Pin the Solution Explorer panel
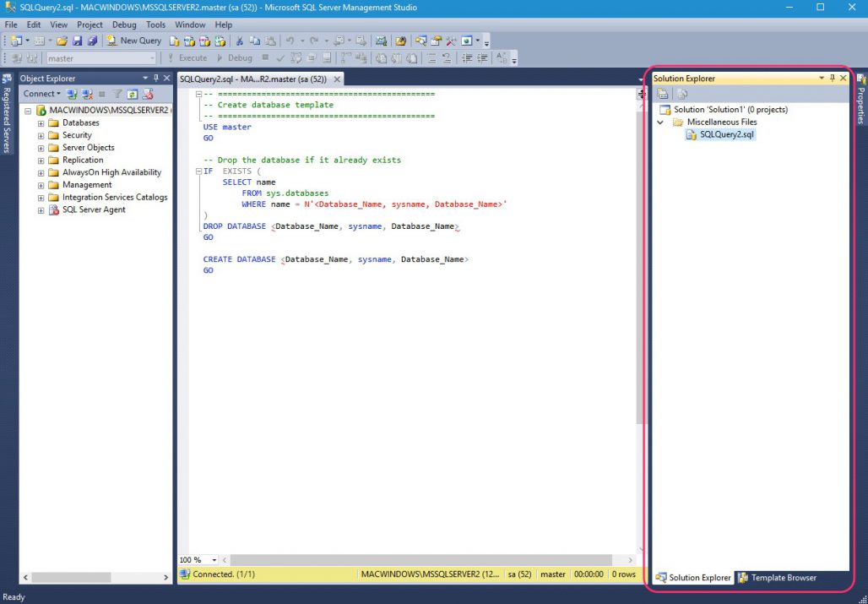 (x=832, y=78)
